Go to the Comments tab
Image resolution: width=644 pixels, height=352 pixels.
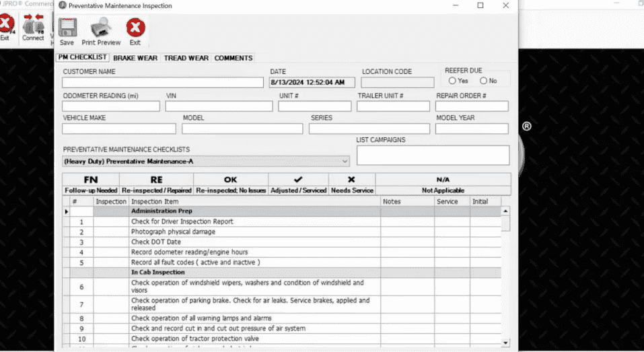234,58
